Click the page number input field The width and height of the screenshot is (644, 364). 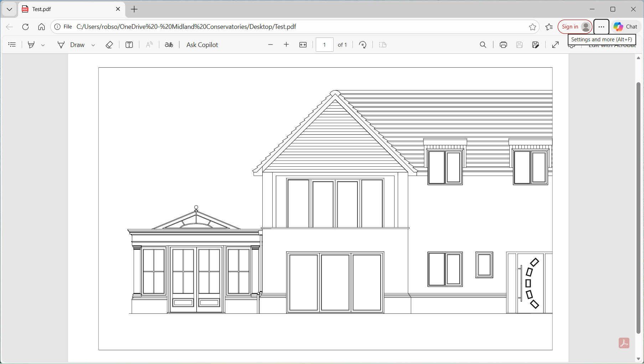click(x=324, y=45)
